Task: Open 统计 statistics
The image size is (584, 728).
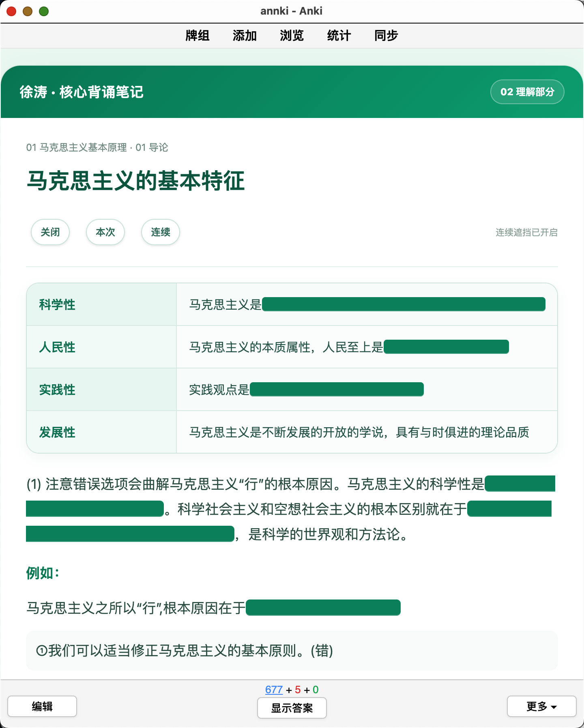Action: pos(339,36)
